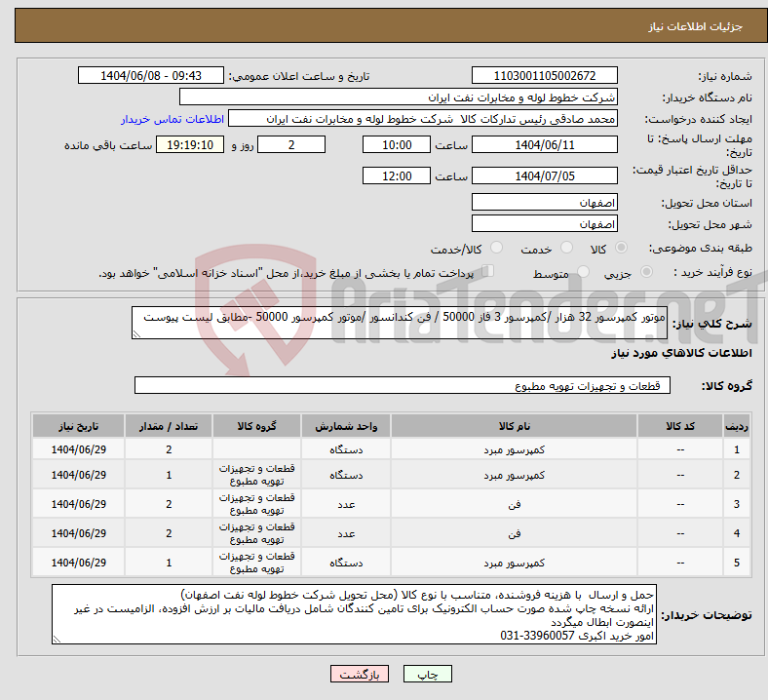Click the goods group cell in row 4
Image resolution: width=768 pixels, height=700 pixels.
(256, 533)
